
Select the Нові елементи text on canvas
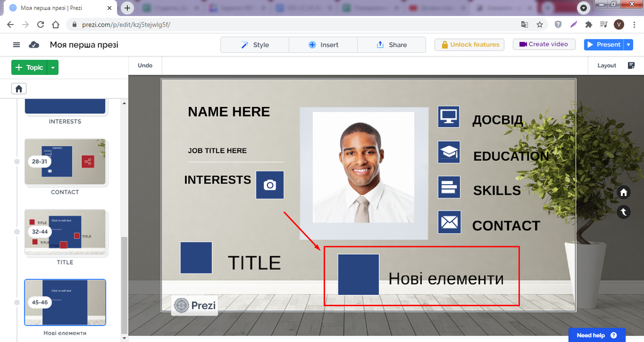click(x=446, y=279)
